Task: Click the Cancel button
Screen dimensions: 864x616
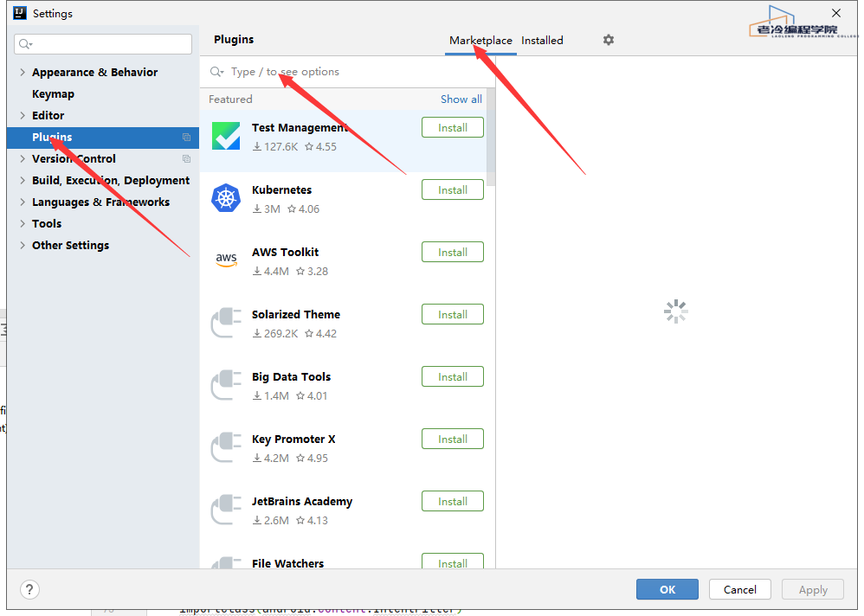Action: [x=739, y=589]
